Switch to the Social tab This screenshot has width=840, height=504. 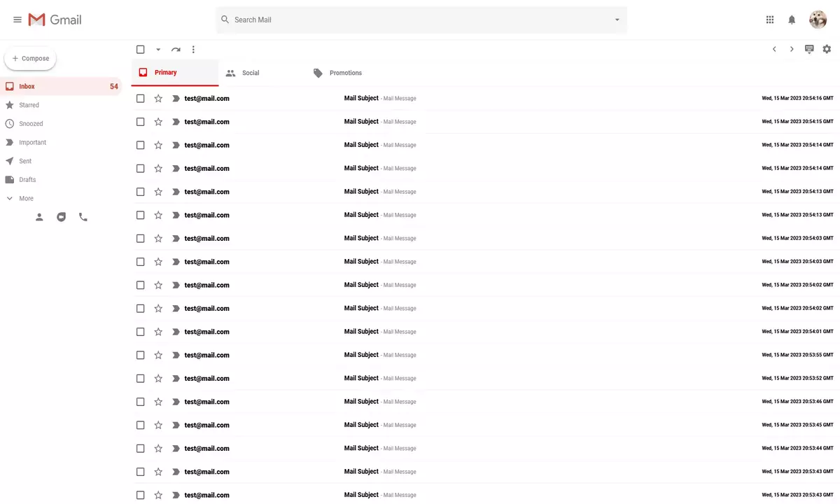click(x=243, y=73)
